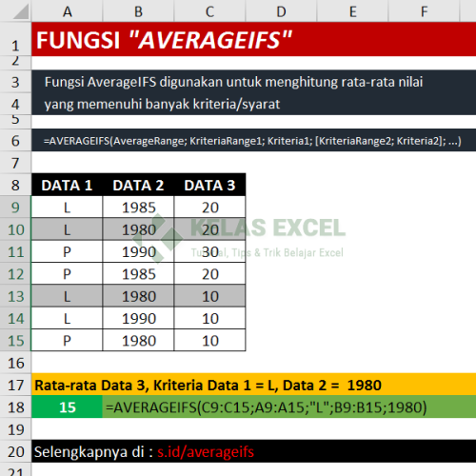Screen dimensions: 476x476
Task: Click cell P in row 15
Action: click(x=67, y=340)
